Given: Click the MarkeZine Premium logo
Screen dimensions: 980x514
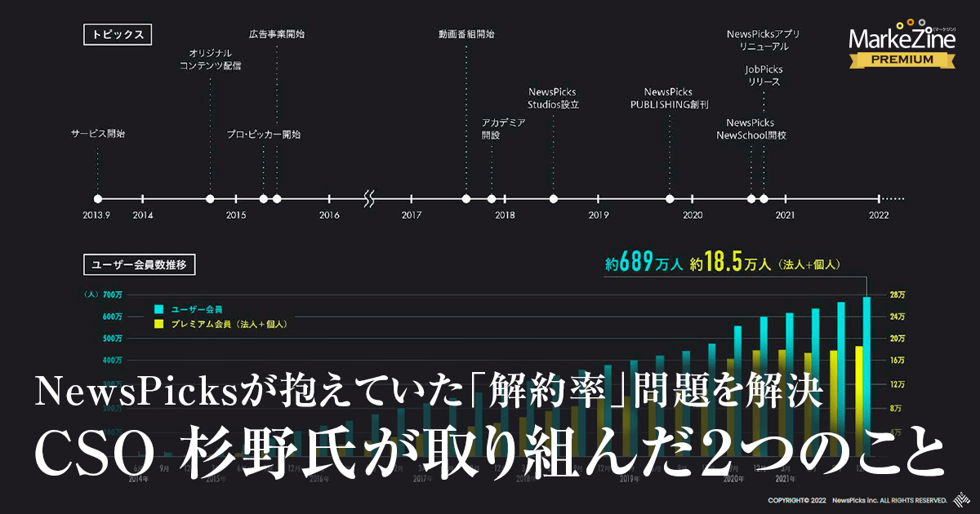Looking at the screenshot, I should (x=902, y=43).
